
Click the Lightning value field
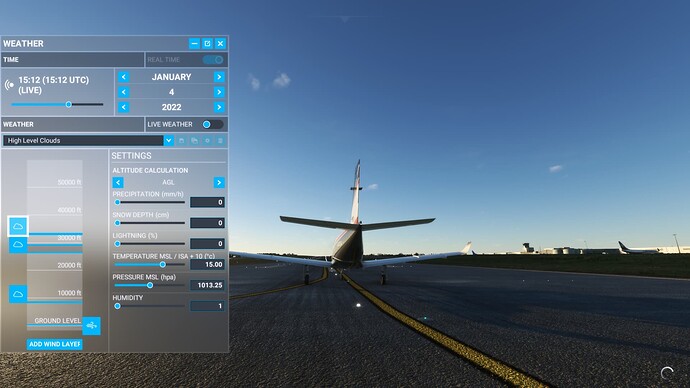[x=207, y=244]
